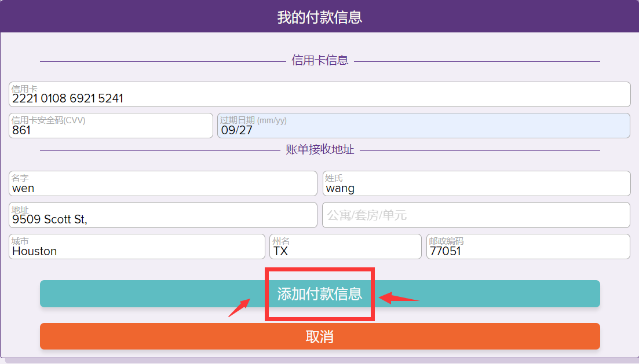Click the 我的付款信息 header title
The image size is (639, 364).
point(319,17)
